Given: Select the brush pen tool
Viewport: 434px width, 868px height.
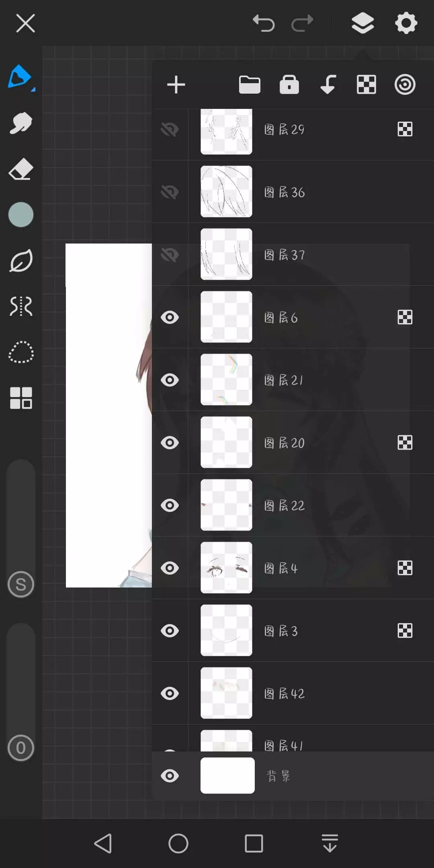Looking at the screenshot, I should 21,77.
